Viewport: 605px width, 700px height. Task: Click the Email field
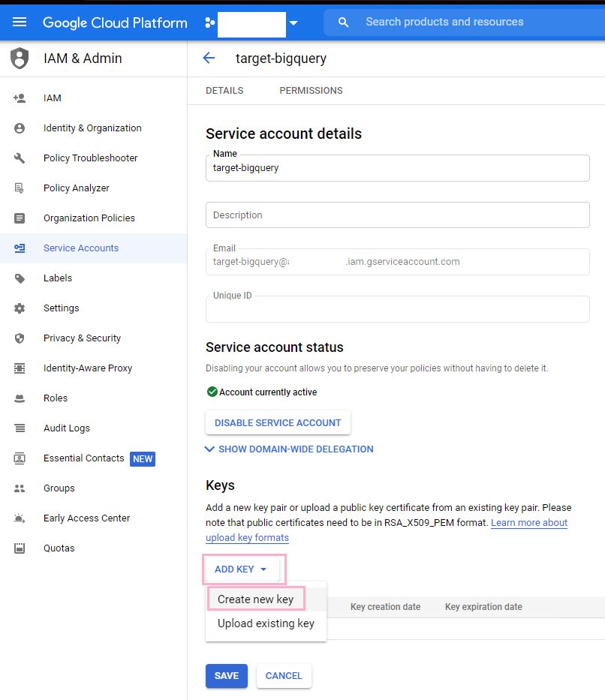point(397,262)
